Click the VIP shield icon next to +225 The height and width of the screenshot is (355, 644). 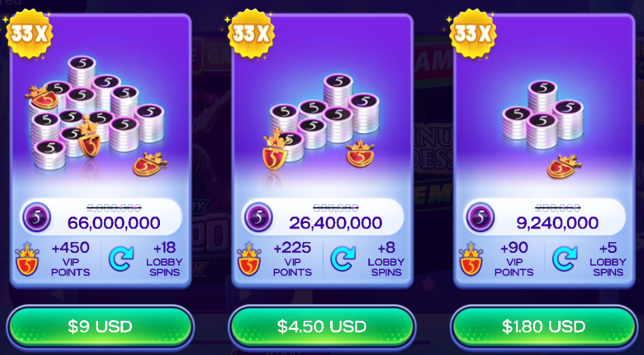(x=249, y=259)
